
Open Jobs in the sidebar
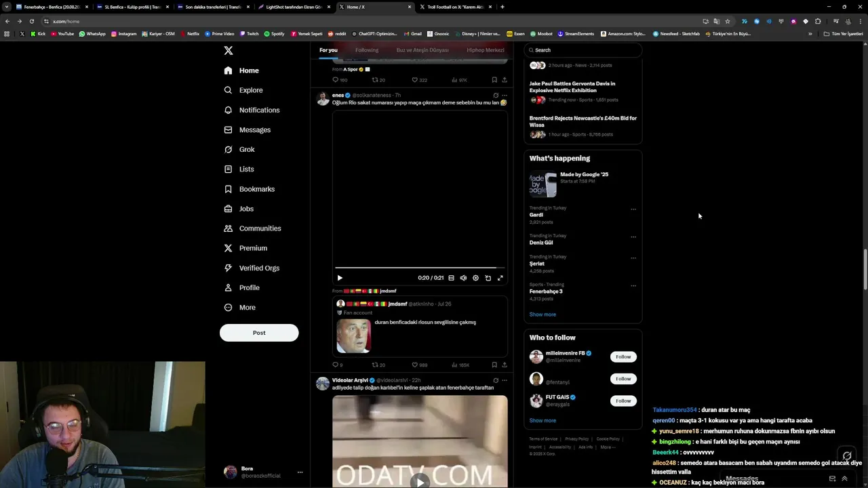click(239, 209)
